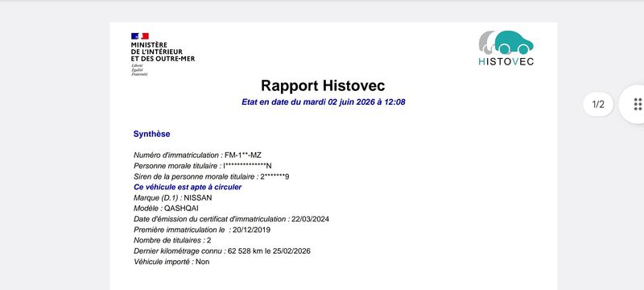Click the brand value 'NISSAN'
644x290 pixels.
point(198,197)
